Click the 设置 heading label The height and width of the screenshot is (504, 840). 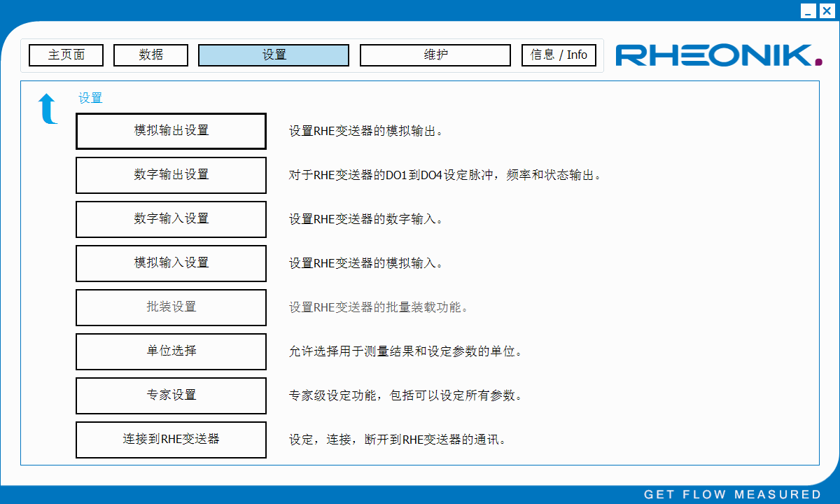(90, 98)
